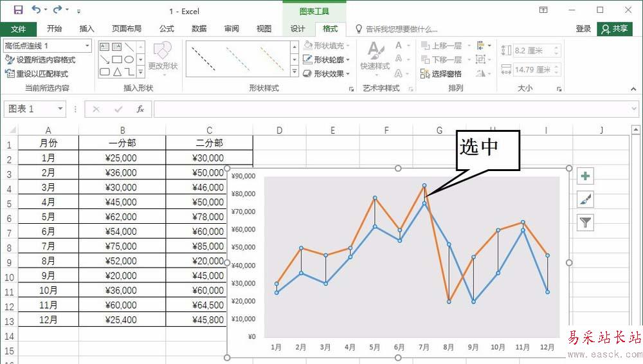643x364 pixels.
Task: Click the ¥90,000 axis label in chart
Action: click(x=243, y=176)
